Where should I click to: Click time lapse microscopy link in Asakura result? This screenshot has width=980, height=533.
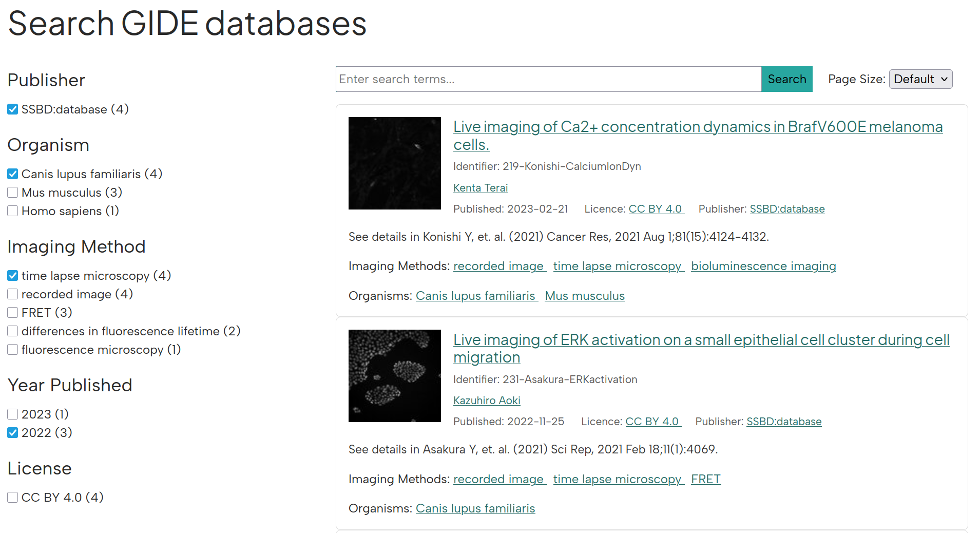coord(619,479)
